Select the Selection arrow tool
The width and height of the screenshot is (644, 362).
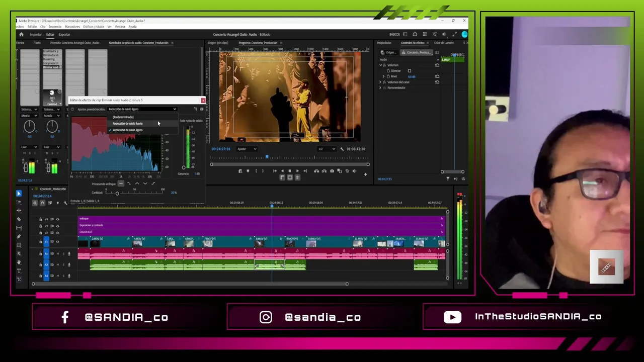click(x=19, y=193)
